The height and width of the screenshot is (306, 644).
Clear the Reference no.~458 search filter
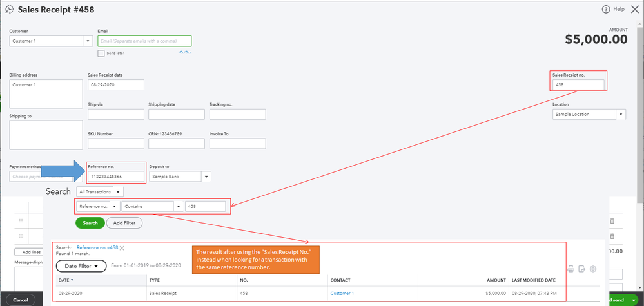[x=122, y=248]
